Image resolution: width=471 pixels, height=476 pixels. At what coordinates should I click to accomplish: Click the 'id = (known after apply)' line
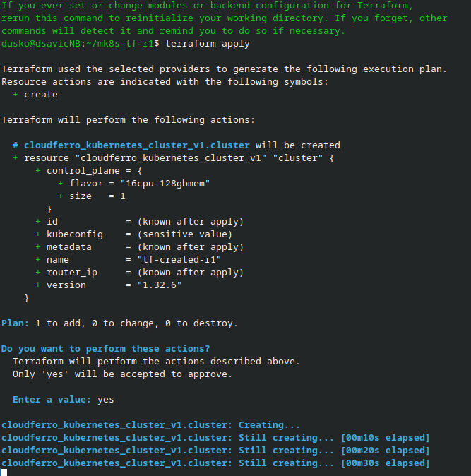[x=140, y=222]
